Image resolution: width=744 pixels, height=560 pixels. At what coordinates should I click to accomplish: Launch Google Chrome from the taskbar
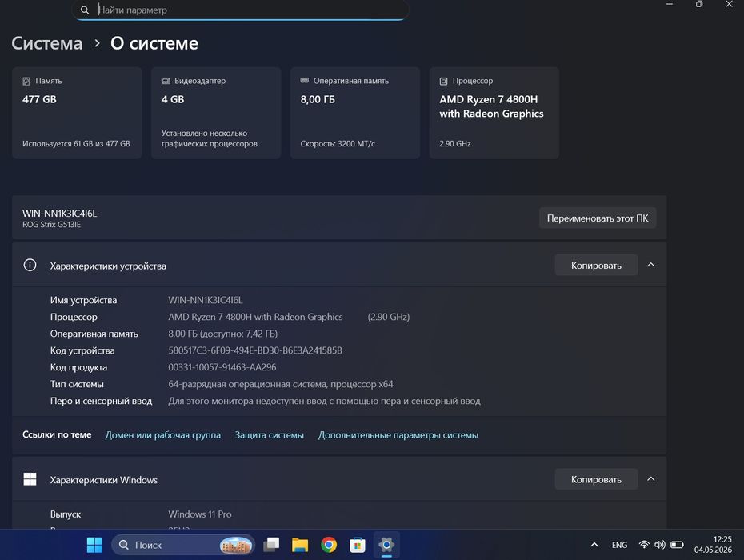tap(329, 545)
